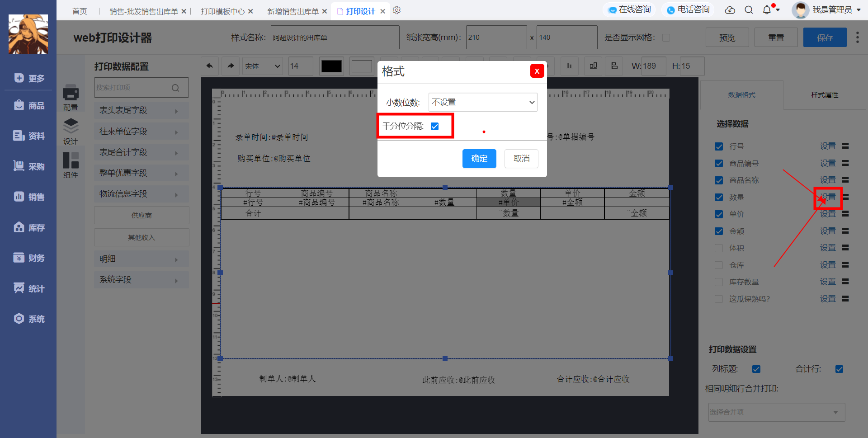
Task: Enable the 体积 data column checkbox
Action: click(x=719, y=248)
